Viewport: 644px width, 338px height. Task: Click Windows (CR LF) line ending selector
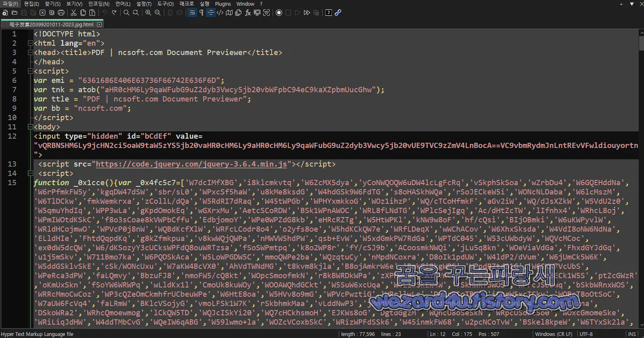coord(554,334)
